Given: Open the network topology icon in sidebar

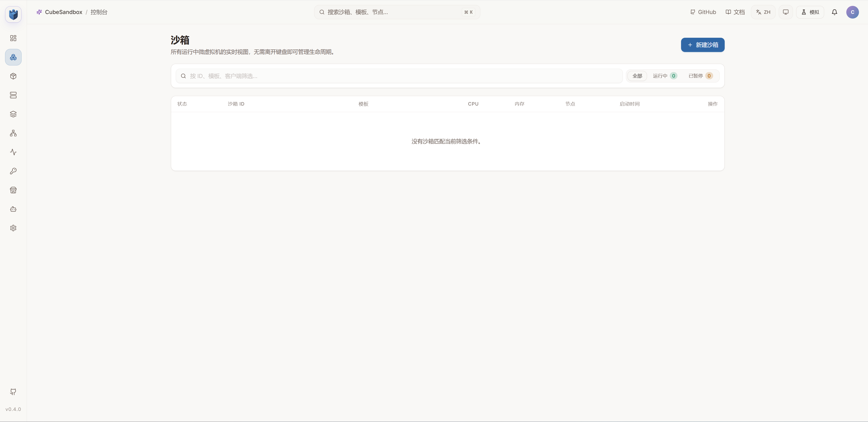Looking at the screenshot, I should pos(14,133).
